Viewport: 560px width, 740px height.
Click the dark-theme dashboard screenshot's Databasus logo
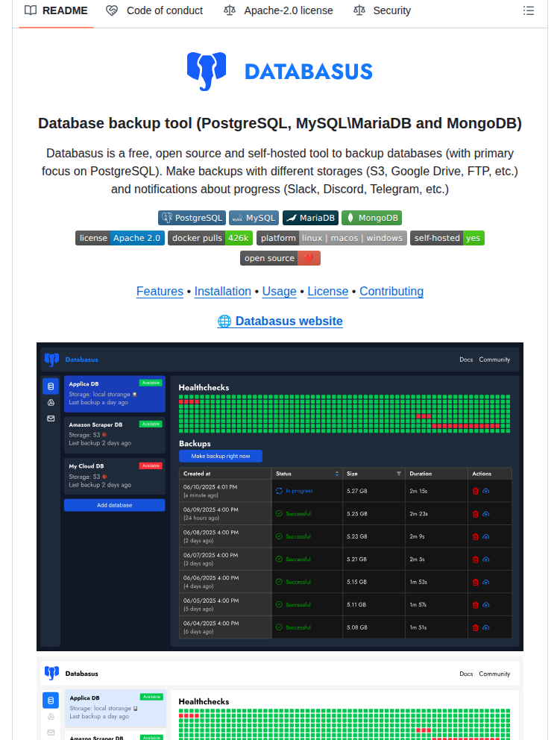pyautogui.click(x=52, y=360)
